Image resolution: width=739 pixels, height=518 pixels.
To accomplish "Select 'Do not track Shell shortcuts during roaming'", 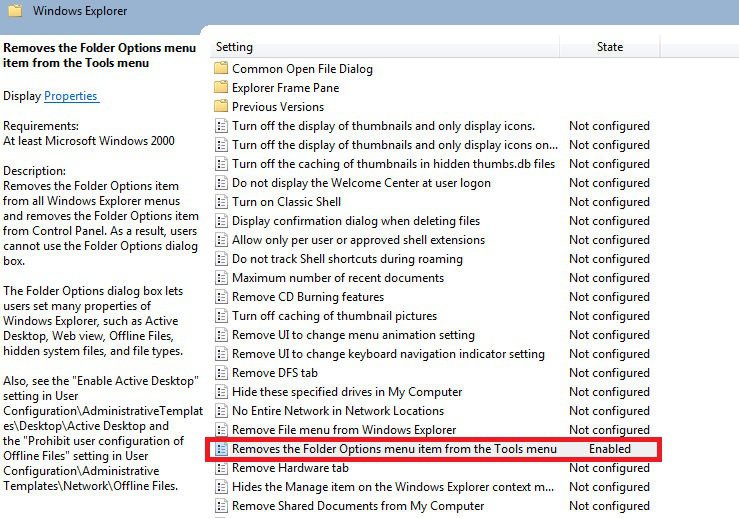I will (x=347, y=259).
